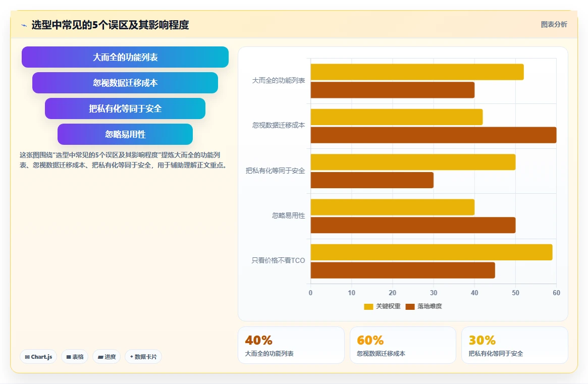Click the lightning icon beside the title
Viewport: 588px width, 384px height.
pos(24,26)
